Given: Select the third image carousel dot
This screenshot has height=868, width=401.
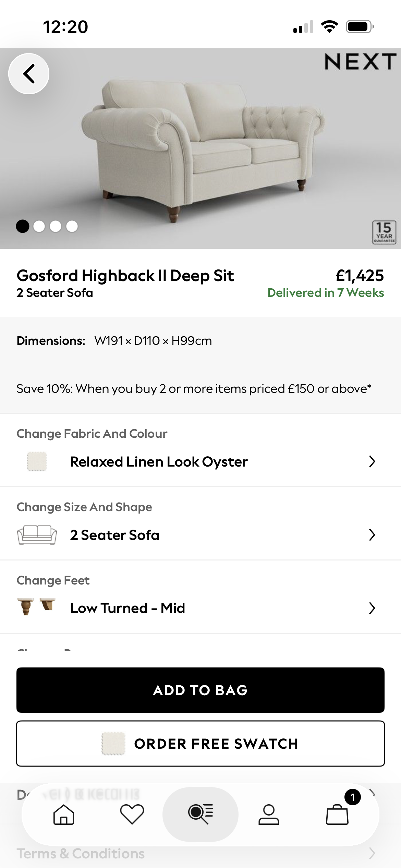Looking at the screenshot, I should pyautogui.click(x=56, y=226).
